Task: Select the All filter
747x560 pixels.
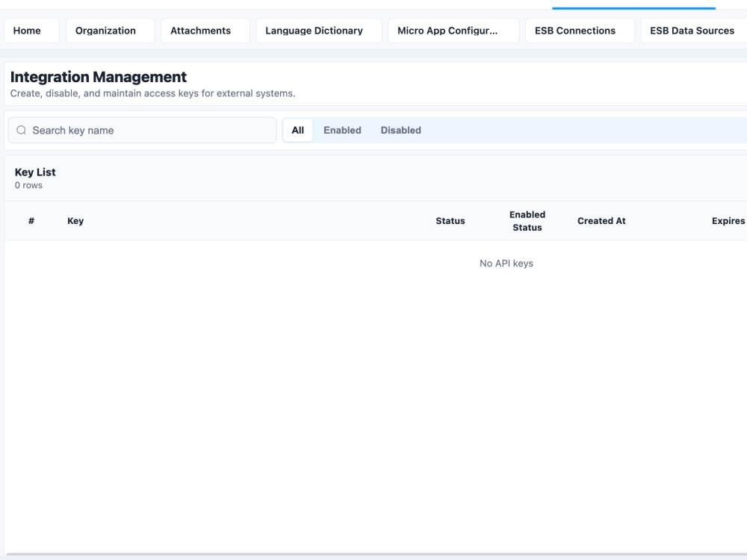Action: pyautogui.click(x=298, y=131)
